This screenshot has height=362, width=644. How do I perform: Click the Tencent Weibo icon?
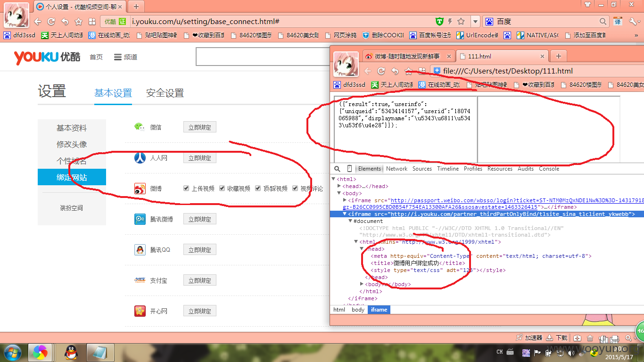pos(140,219)
